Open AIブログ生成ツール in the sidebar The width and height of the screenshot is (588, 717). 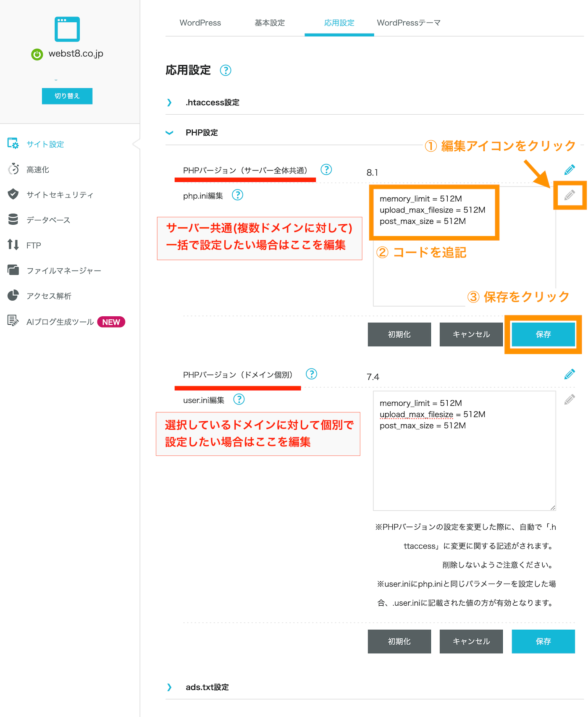tap(60, 322)
